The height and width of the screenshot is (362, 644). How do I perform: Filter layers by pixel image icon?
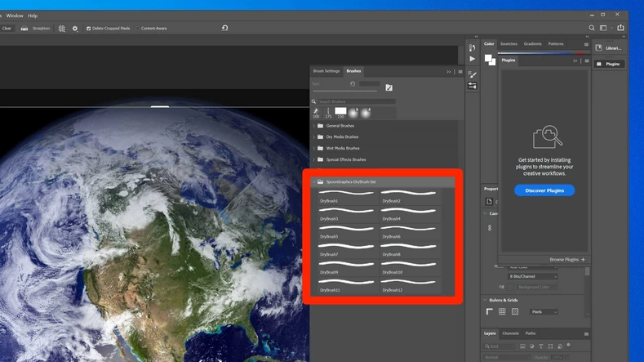tap(522, 346)
